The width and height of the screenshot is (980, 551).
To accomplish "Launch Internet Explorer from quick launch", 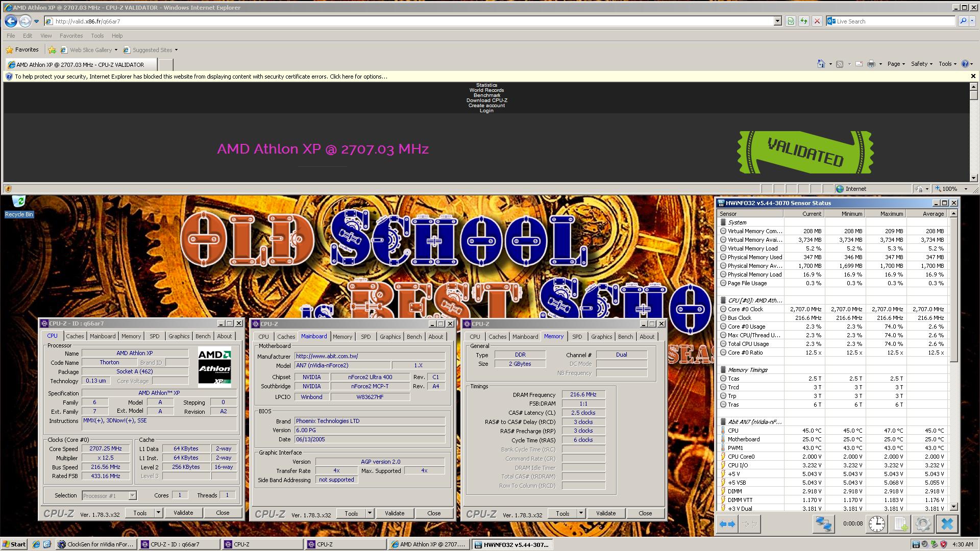I will (36, 544).
